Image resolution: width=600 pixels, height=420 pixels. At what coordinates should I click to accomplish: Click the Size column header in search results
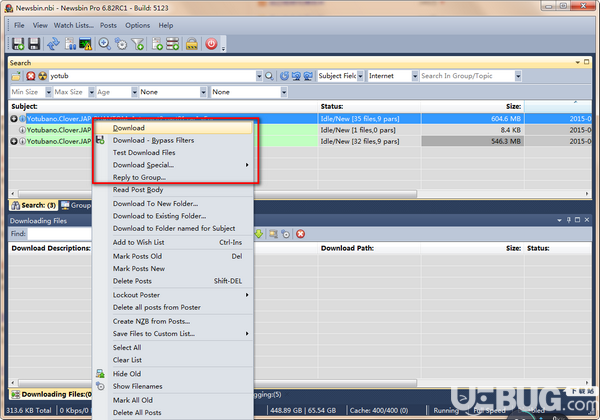coord(472,106)
